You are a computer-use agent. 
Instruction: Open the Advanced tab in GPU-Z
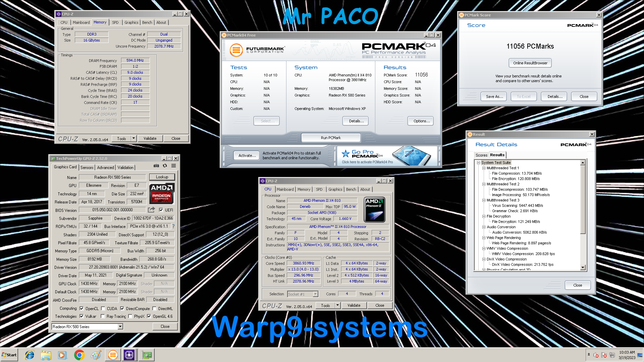coord(105,167)
